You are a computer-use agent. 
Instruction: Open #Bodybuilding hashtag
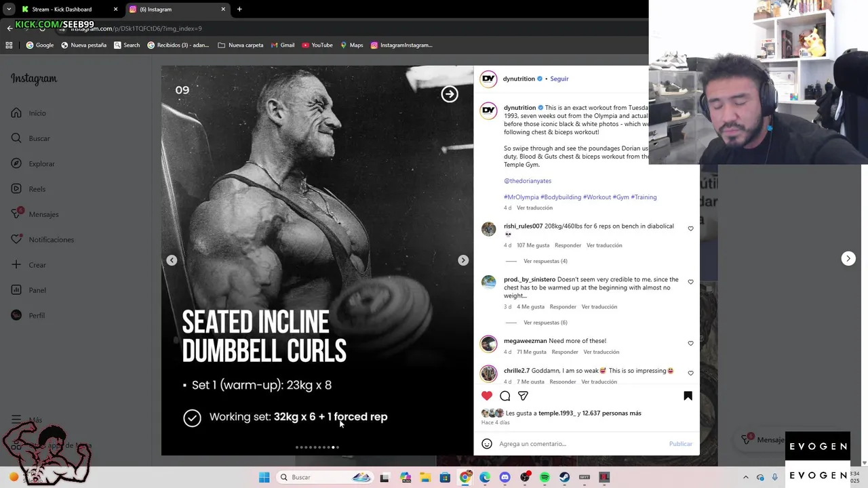click(x=561, y=197)
